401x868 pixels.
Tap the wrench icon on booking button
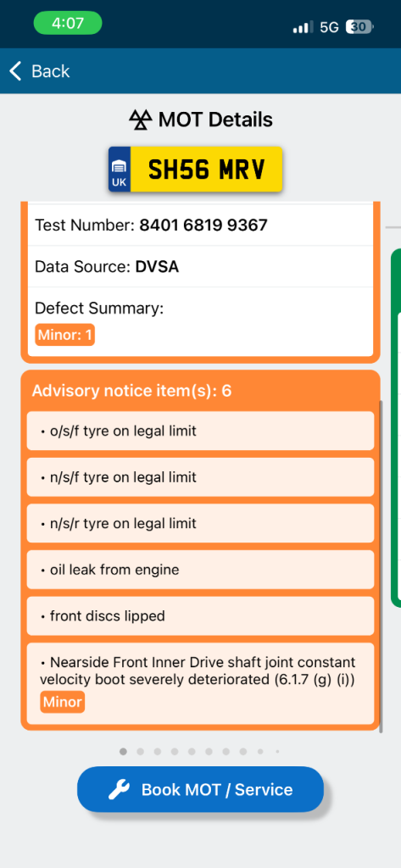click(x=119, y=789)
